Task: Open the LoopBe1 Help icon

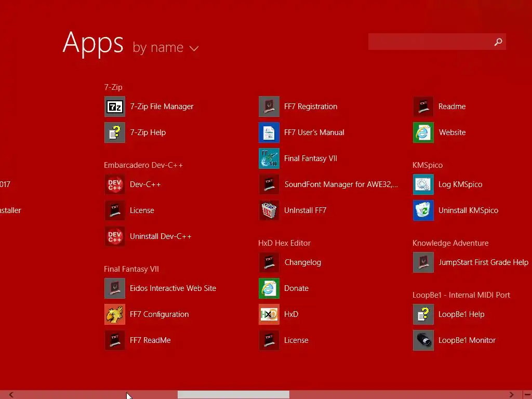Action: (423, 314)
